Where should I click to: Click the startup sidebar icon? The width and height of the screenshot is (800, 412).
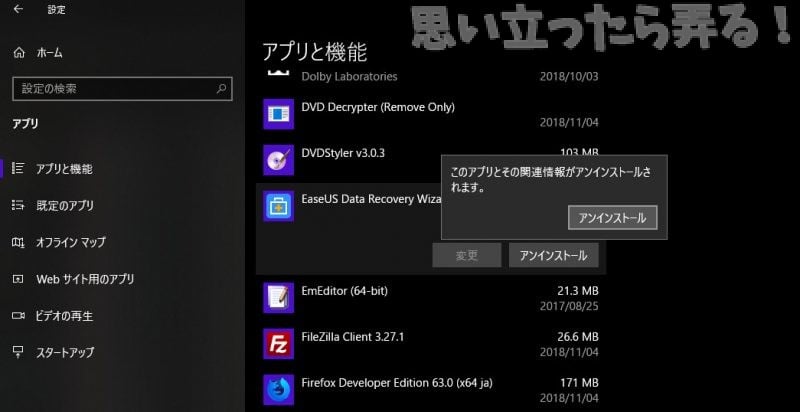(x=18, y=352)
